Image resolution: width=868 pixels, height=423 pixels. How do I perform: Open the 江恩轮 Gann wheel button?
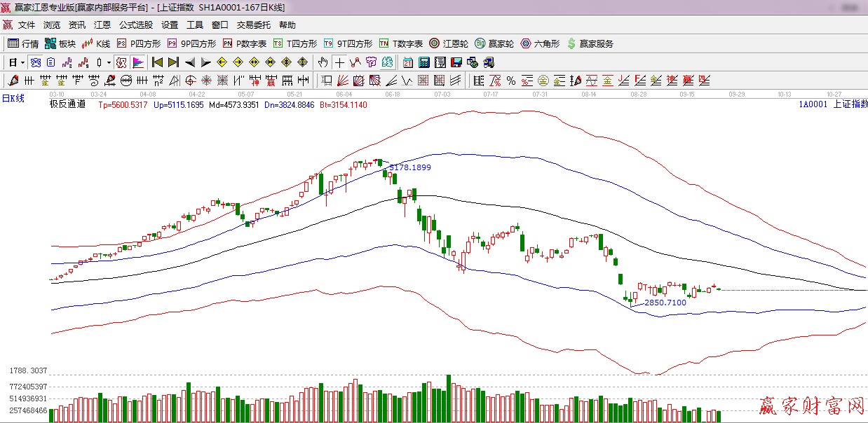tap(449, 43)
